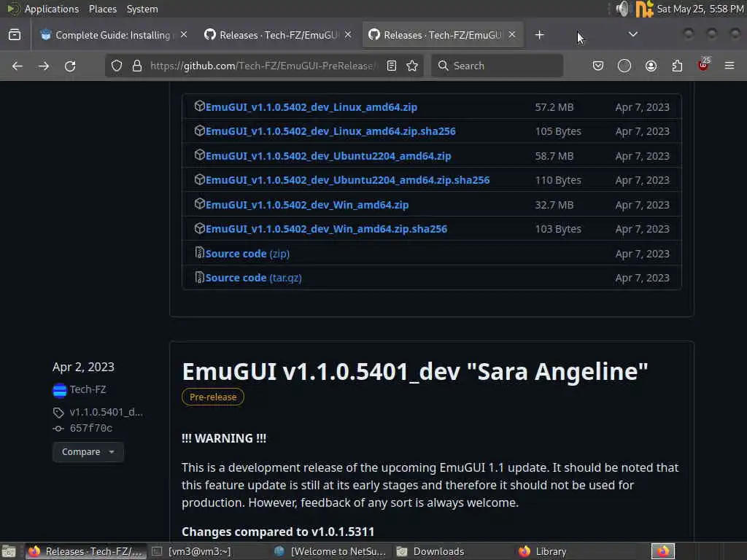This screenshot has height=560, width=747.
Task: Open EmuGUI v1.1.0.5401_dev release title
Action: coord(415,371)
